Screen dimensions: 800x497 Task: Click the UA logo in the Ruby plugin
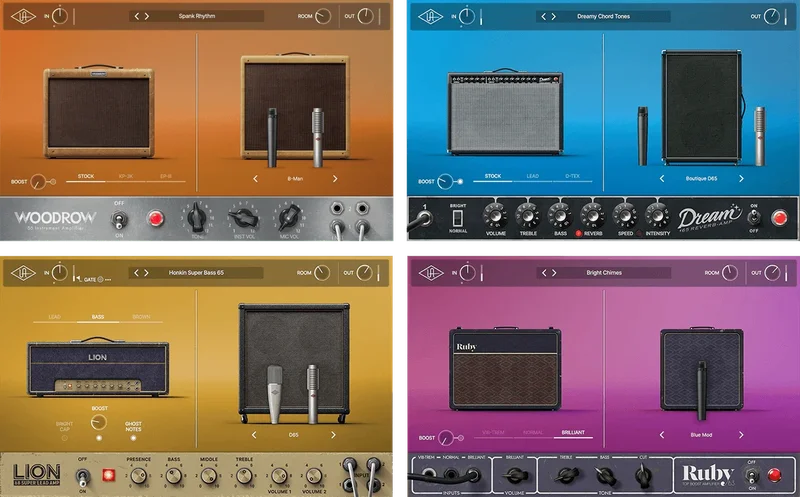click(431, 273)
